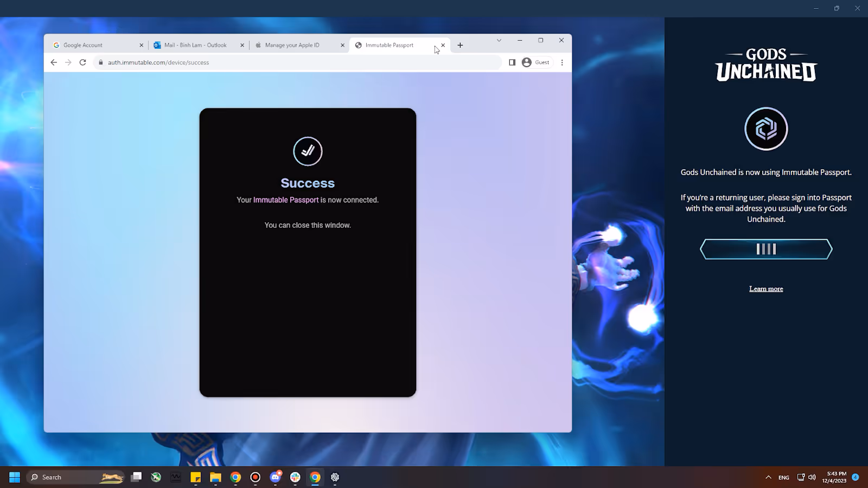The height and width of the screenshot is (488, 868).
Task: Open the notification center badge
Action: pyautogui.click(x=856, y=477)
